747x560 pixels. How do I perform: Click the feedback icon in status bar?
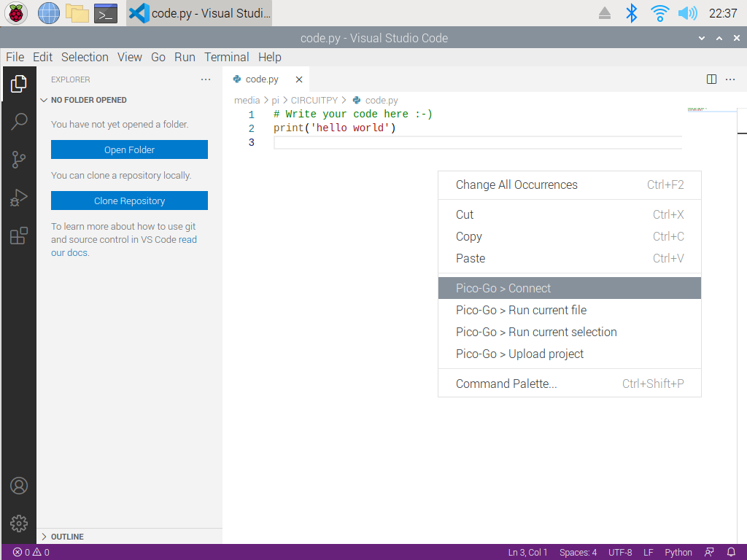point(709,553)
